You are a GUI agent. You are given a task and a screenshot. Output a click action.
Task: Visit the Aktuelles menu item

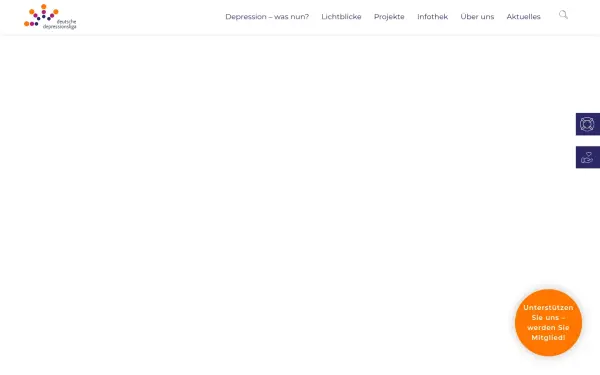[523, 17]
